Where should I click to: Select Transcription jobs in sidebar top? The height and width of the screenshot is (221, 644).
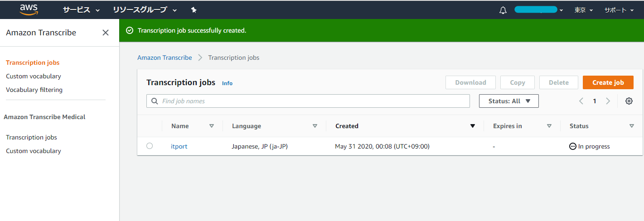(33, 62)
